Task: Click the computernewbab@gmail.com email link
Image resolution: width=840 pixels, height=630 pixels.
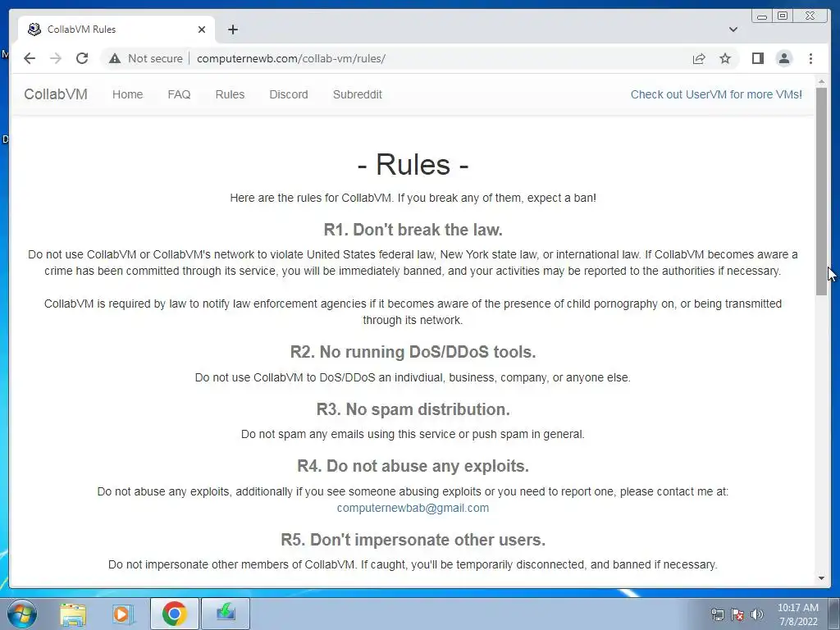Action: (413, 508)
